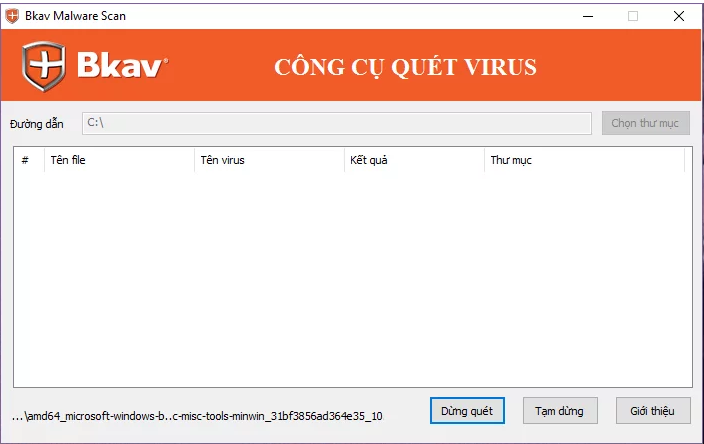Click the Bkav brand wordmark
This screenshot has width=704, height=444.
pos(122,66)
